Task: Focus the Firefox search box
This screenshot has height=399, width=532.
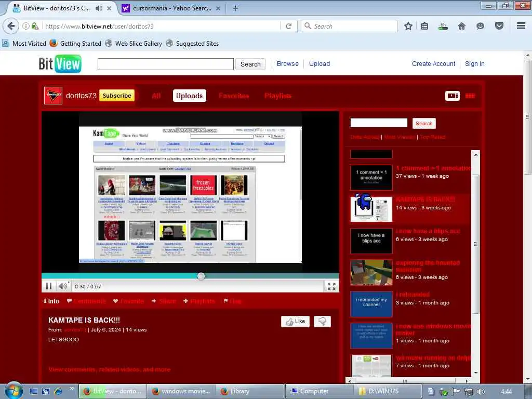Action: (x=349, y=26)
